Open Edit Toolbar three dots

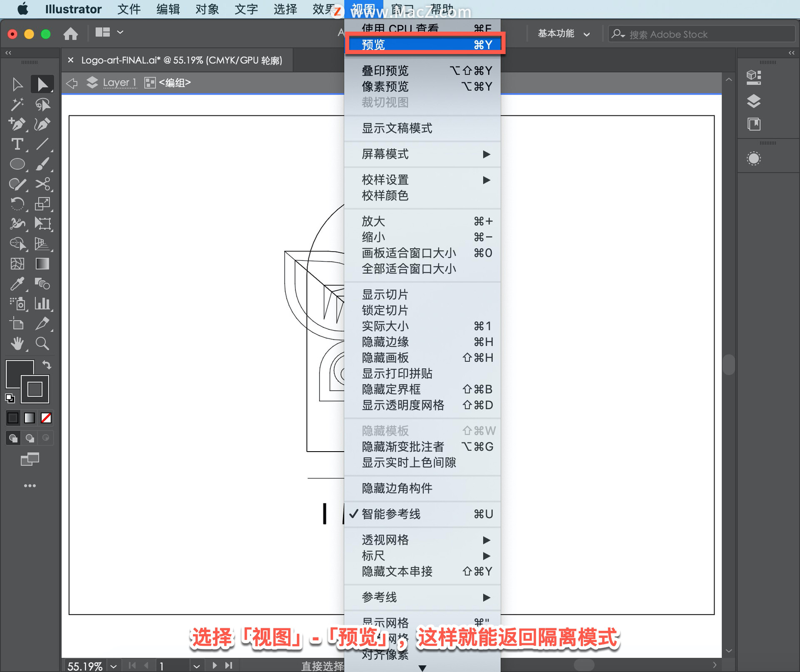coord(30,486)
